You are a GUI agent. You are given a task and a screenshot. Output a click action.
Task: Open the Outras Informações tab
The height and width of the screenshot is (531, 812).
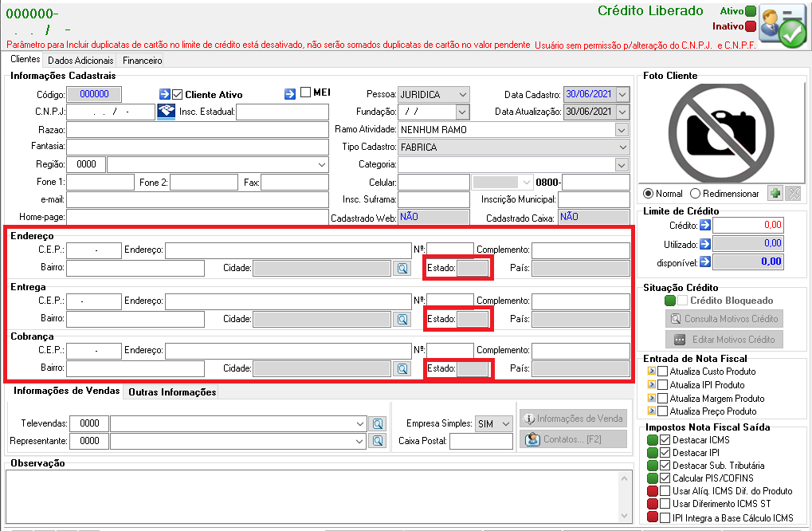pos(172,392)
